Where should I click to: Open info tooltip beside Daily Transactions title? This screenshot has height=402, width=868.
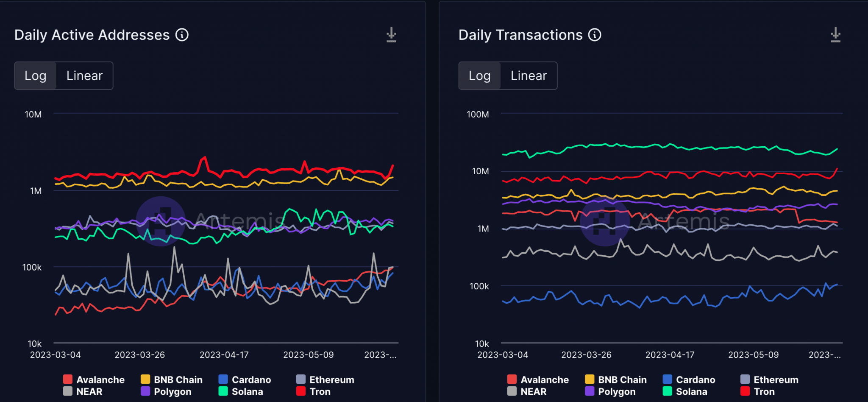pos(595,35)
